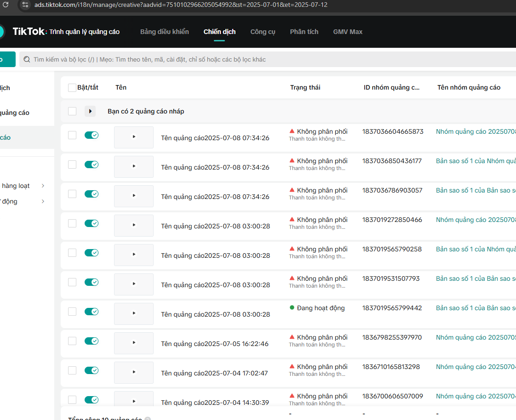The image size is (516, 420).
Task: Open ad group link for ad 1837036604665873
Action: pos(476,131)
